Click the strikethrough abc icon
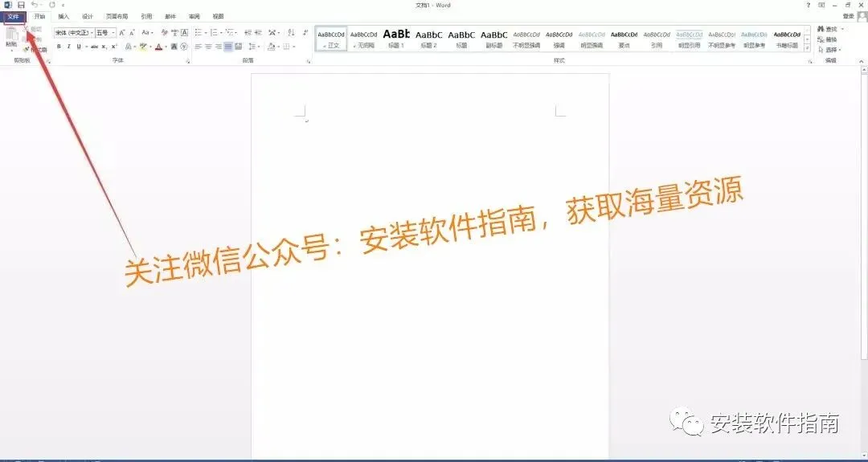 tap(94, 47)
